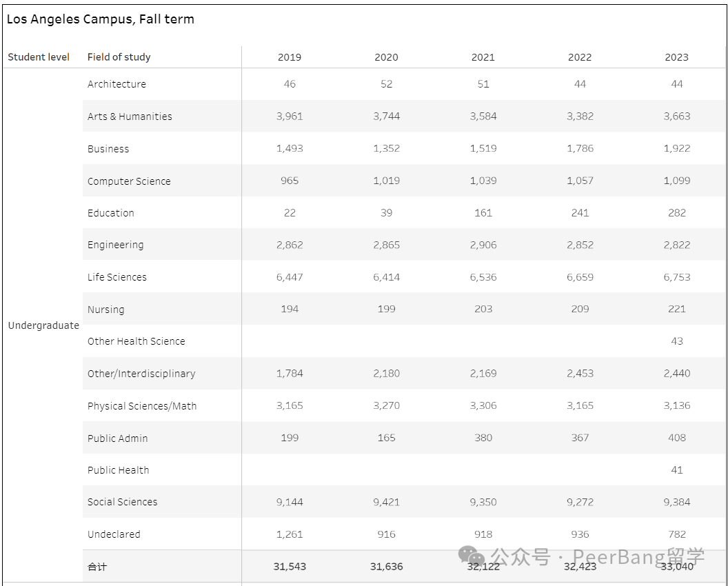The width and height of the screenshot is (728, 586).
Task: Select the Life Sciences row label
Action: (x=117, y=277)
